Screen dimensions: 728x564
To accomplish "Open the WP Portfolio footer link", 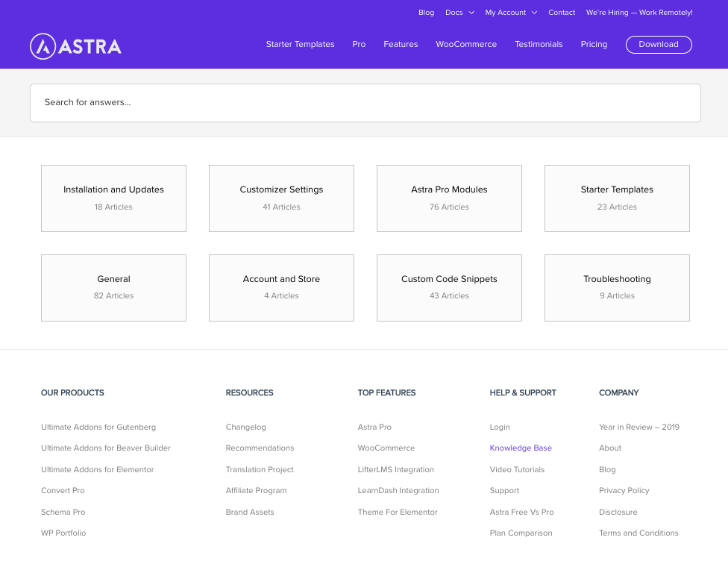I will 63,533.
